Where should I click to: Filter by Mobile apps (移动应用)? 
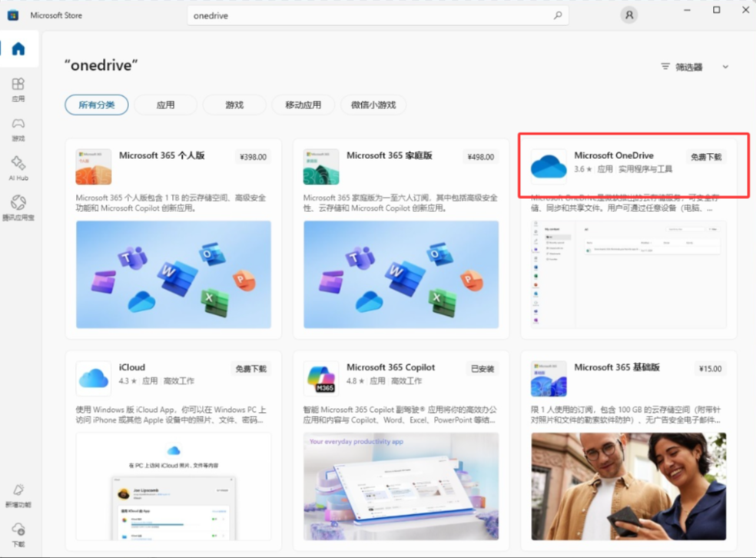pos(303,105)
